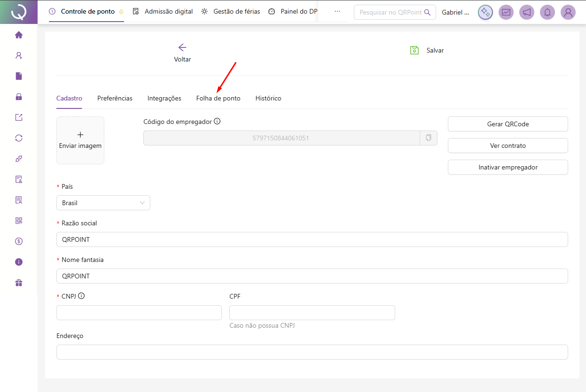
Task: Expand the País dropdown showing Brasil
Action: [103, 203]
